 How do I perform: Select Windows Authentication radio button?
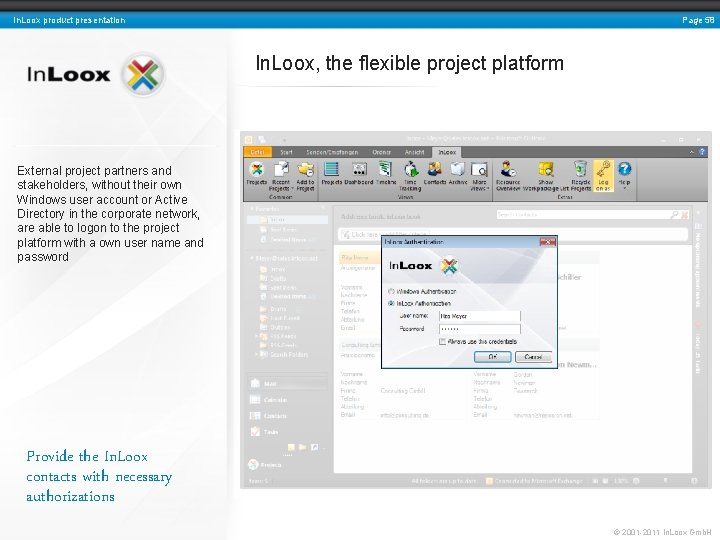pyautogui.click(x=391, y=292)
